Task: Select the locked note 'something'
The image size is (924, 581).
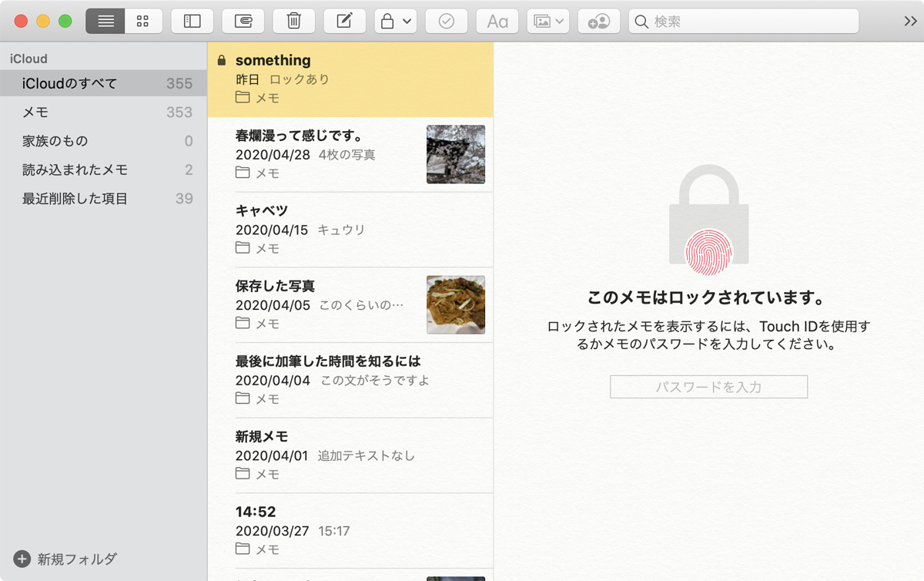Action: (x=350, y=79)
